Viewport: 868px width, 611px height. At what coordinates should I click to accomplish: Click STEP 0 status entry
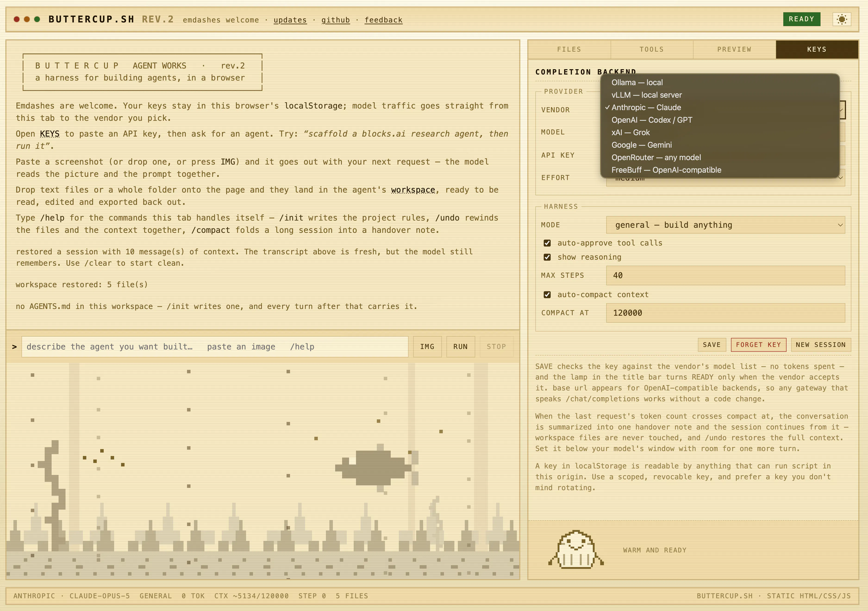312,596
